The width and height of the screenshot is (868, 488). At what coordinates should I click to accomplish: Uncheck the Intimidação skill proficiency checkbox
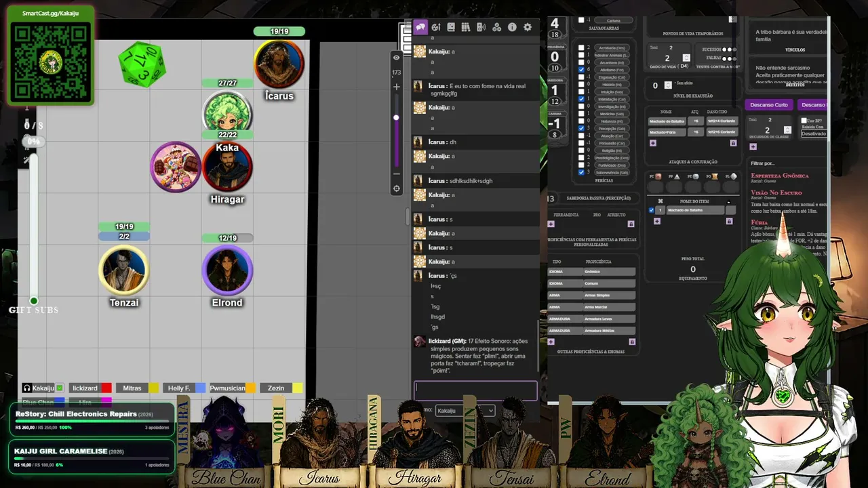pos(581,99)
